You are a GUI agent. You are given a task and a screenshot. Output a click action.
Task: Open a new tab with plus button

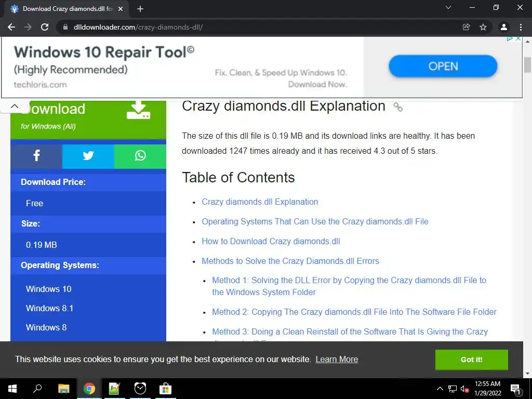tap(140, 9)
